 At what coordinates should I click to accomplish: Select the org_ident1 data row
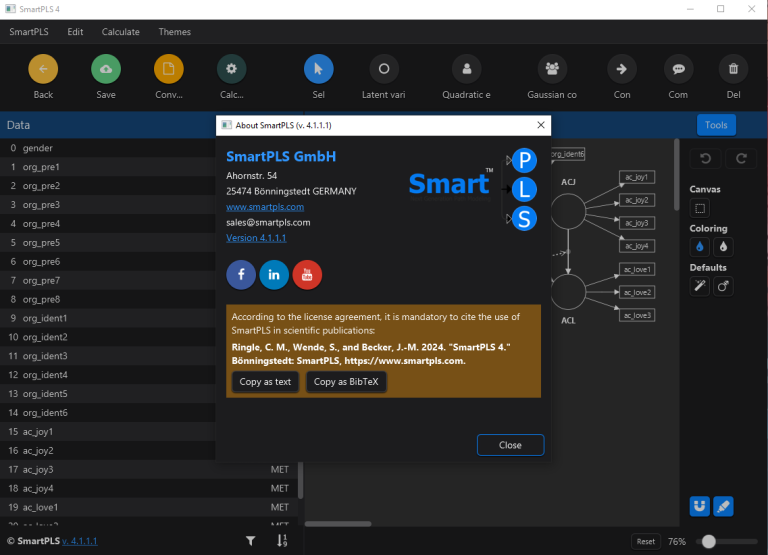[108, 318]
